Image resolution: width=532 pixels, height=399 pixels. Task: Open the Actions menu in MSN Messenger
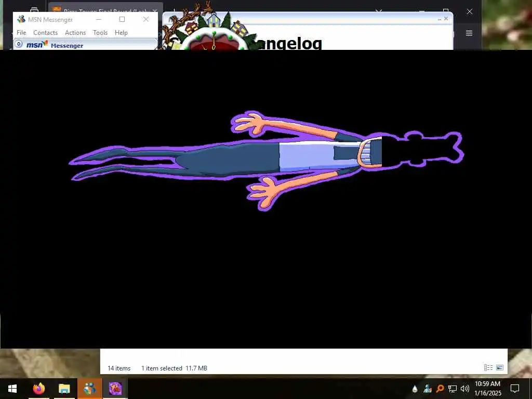(x=75, y=33)
